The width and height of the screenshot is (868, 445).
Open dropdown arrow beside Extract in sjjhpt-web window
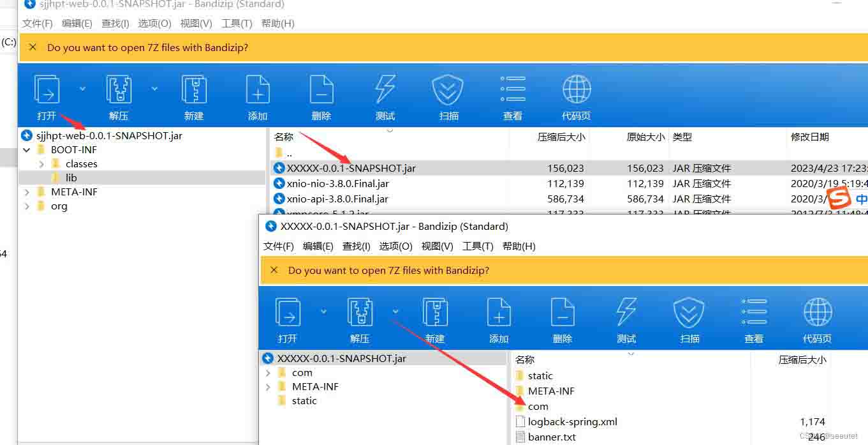pos(154,89)
